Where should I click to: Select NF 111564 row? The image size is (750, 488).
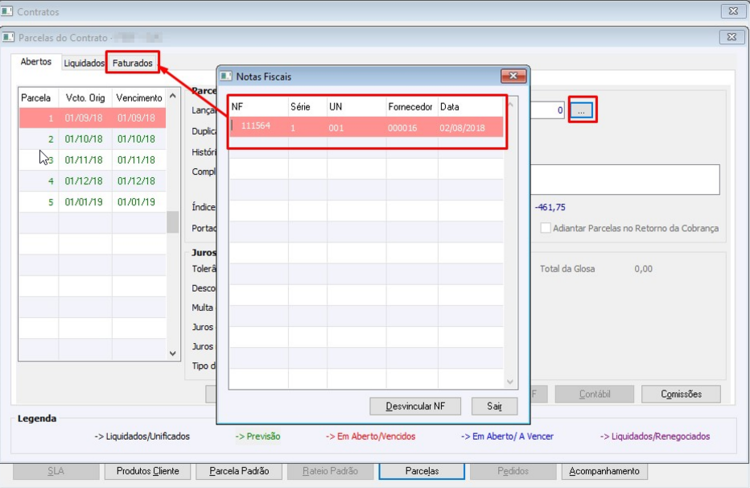[367, 127]
